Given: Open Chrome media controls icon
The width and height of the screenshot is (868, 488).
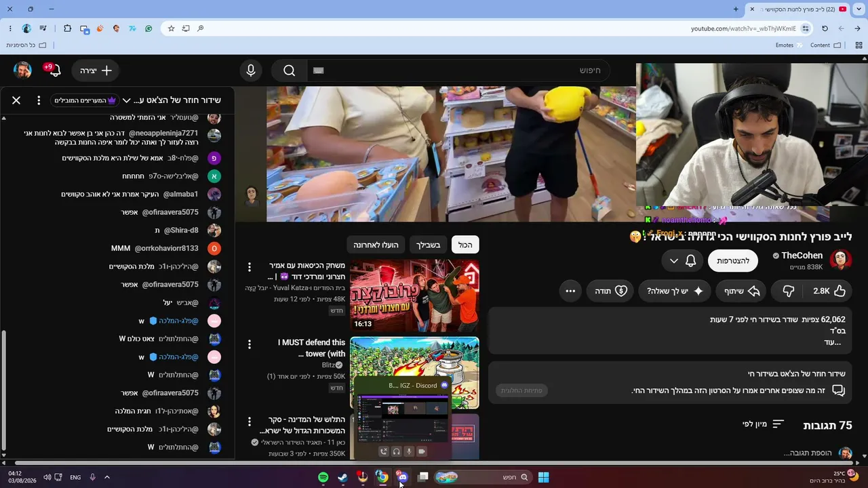Looking at the screenshot, I should 43,28.
